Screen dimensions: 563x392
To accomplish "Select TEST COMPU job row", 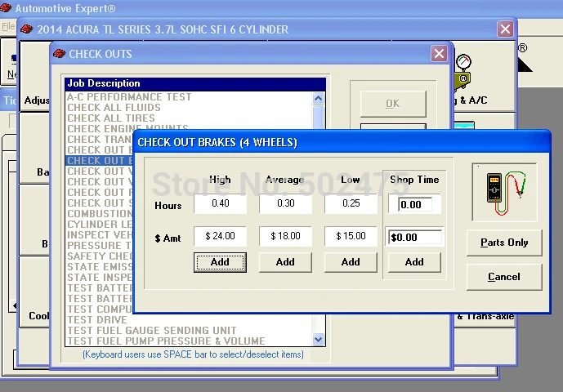I will [x=100, y=309].
